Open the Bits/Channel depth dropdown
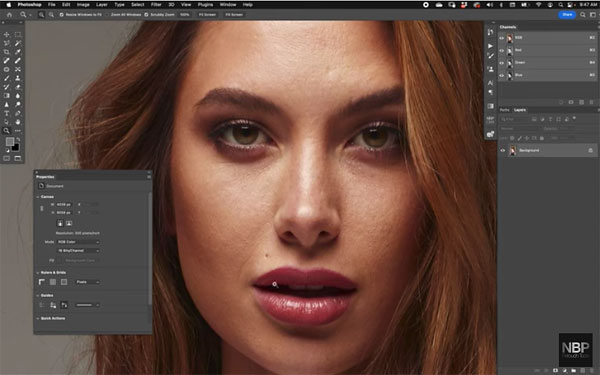Image resolution: width=600 pixels, height=375 pixels. tap(78, 251)
